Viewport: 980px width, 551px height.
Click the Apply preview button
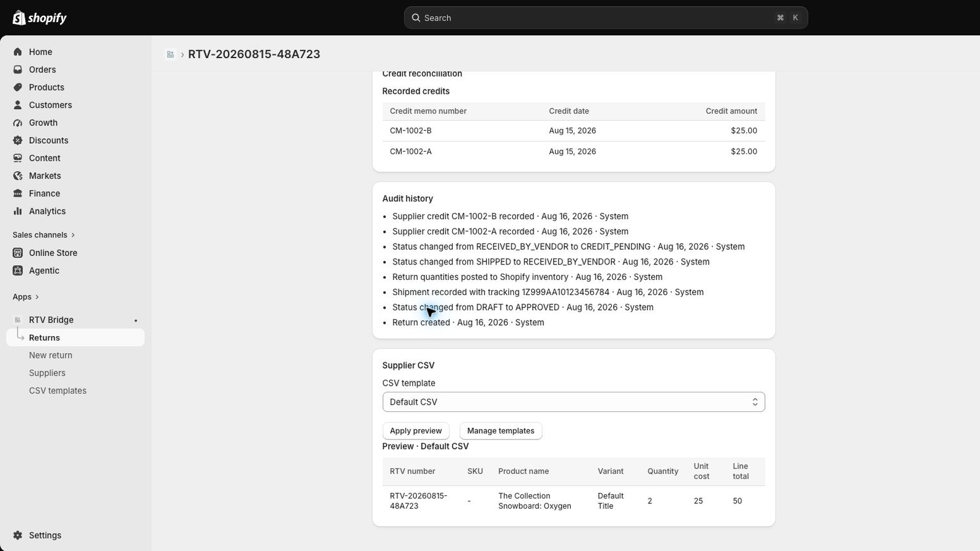pos(416,431)
